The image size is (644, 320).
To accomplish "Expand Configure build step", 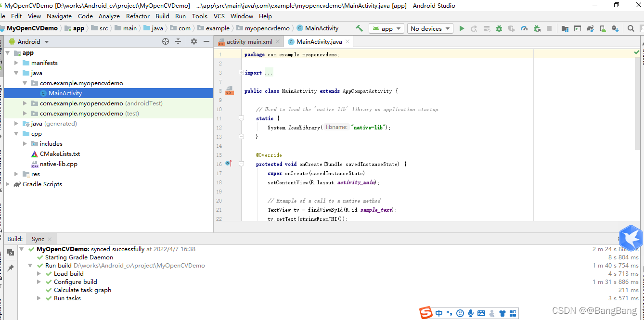I will pyautogui.click(x=39, y=282).
